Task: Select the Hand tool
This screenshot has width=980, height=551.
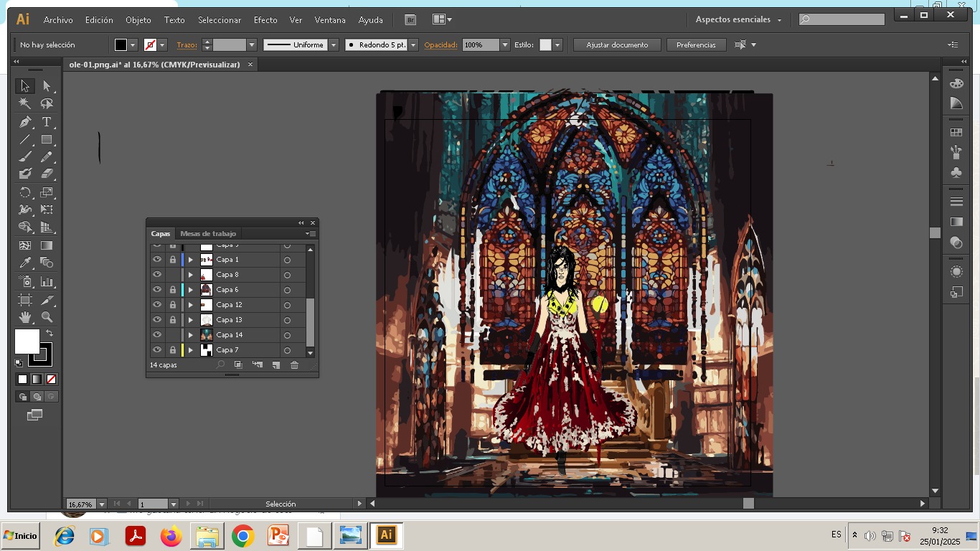Action: (24, 317)
